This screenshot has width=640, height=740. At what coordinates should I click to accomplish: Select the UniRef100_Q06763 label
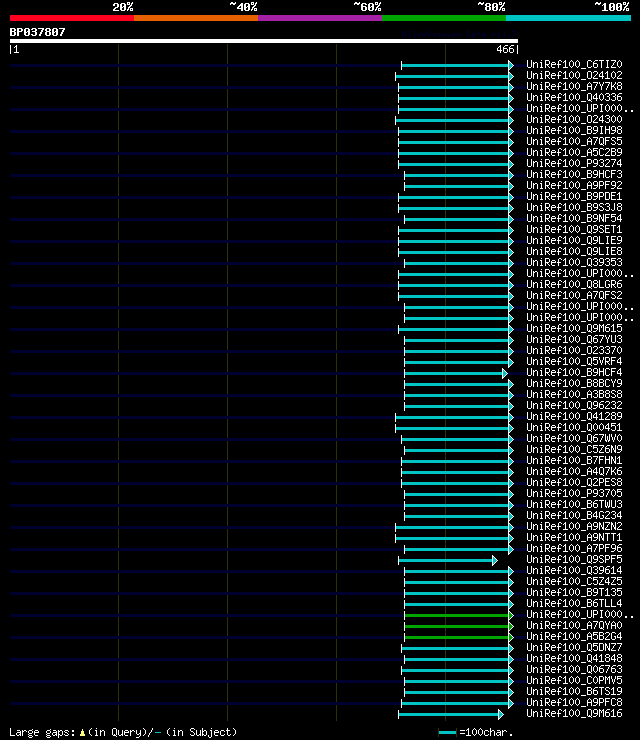(x=574, y=669)
